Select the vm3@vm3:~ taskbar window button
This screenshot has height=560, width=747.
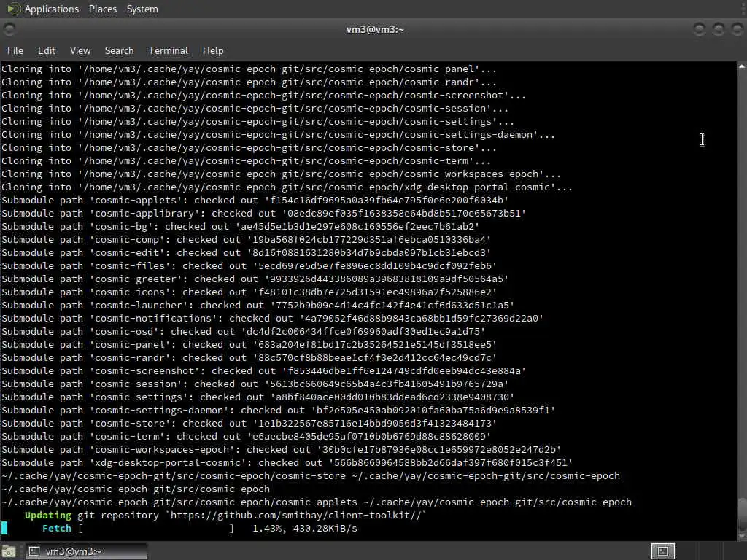(x=86, y=551)
